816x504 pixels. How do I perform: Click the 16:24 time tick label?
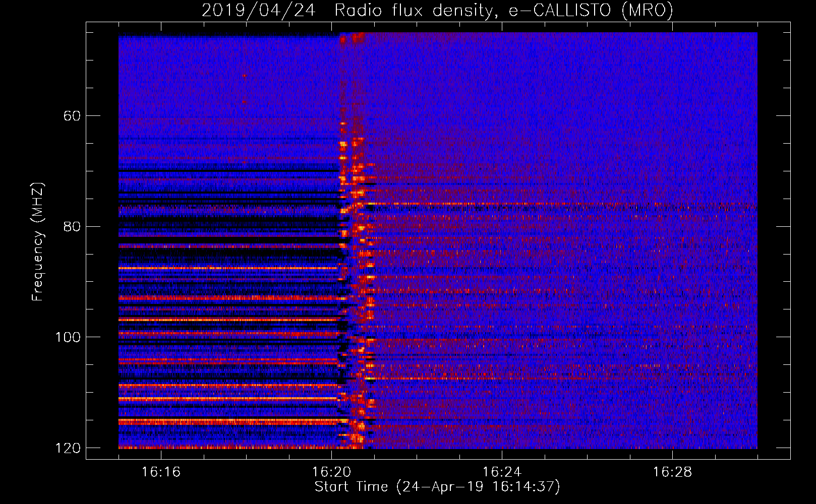502,472
